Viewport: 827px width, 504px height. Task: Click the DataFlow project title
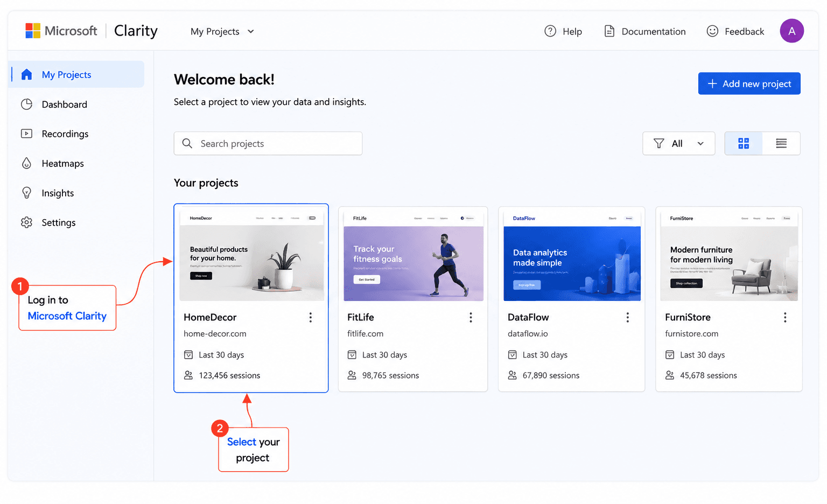(528, 317)
